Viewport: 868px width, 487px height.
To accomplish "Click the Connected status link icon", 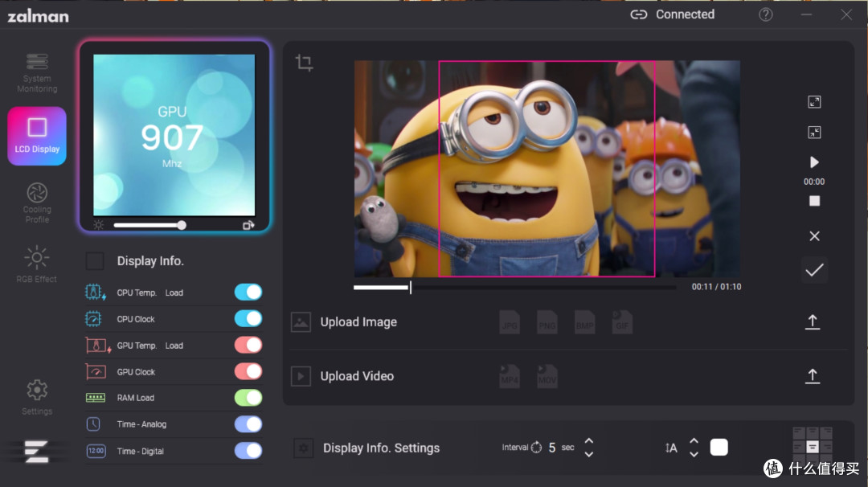I will click(x=638, y=14).
